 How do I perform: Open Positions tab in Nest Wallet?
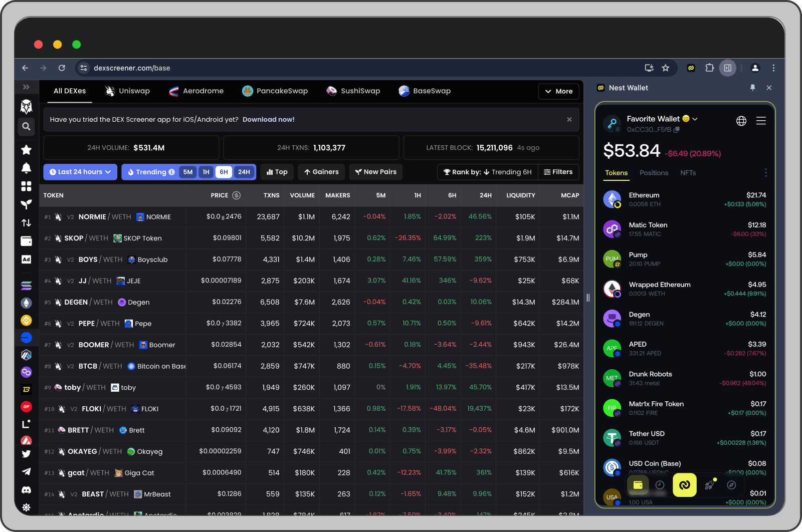tap(654, 173)
